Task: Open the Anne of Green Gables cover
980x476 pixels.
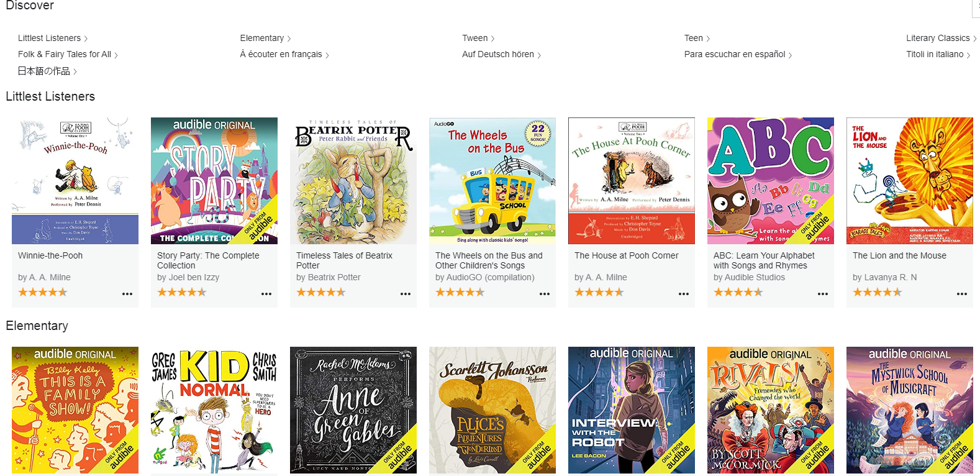Action: pyautogui.click(x=353, y=410)
